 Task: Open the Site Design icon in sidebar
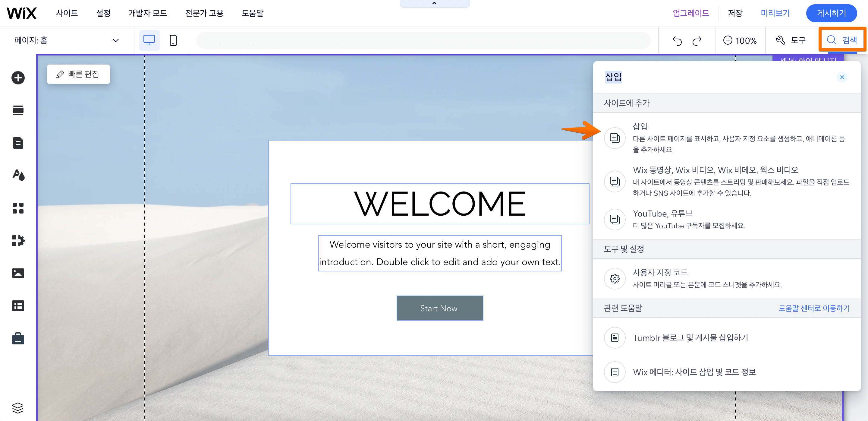(18, 175)
